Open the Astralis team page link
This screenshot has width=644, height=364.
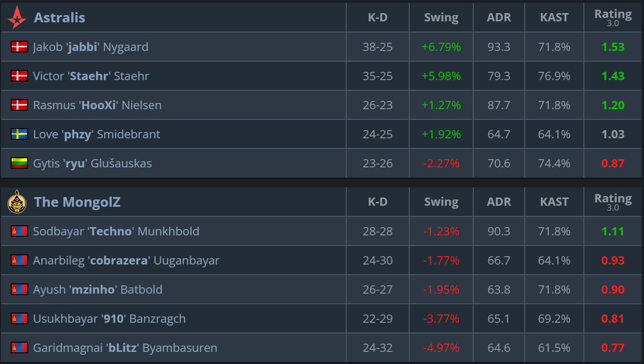(x=59, y=18)
